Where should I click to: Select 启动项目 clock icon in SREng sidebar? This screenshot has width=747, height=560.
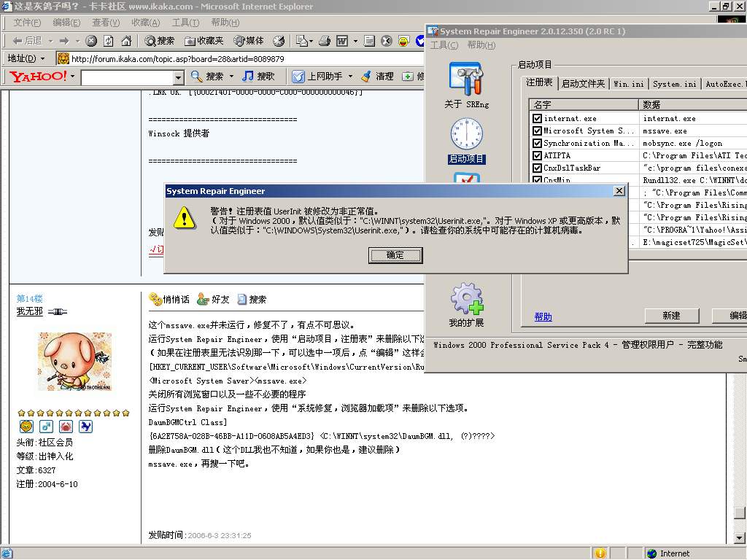[x=466, y=141]
